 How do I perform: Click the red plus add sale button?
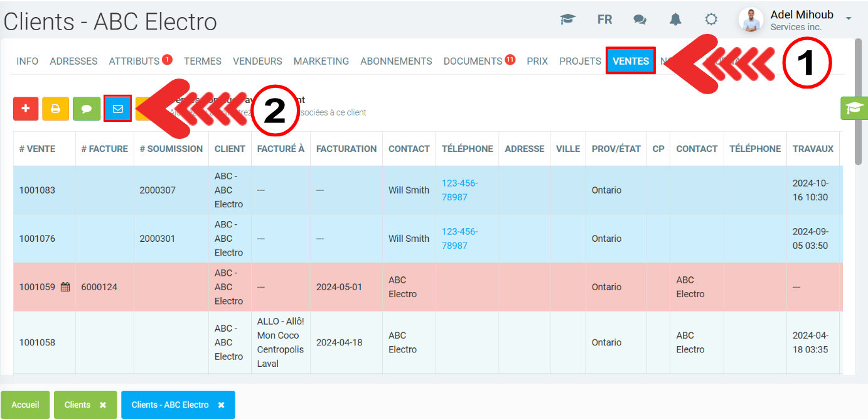click(26, 109)
